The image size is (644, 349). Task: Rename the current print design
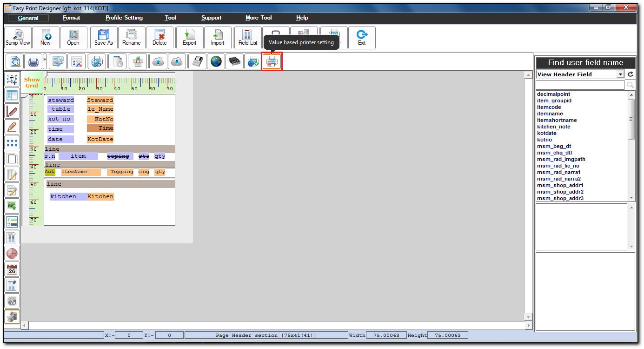(x=132, y=38)
